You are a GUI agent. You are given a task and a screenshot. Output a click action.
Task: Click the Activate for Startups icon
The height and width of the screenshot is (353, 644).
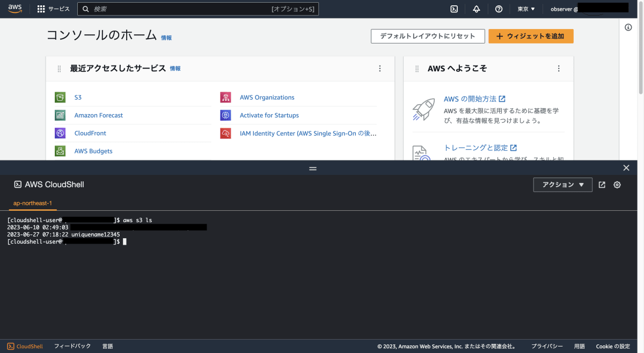pyautogui.click(x=225, y=115)
